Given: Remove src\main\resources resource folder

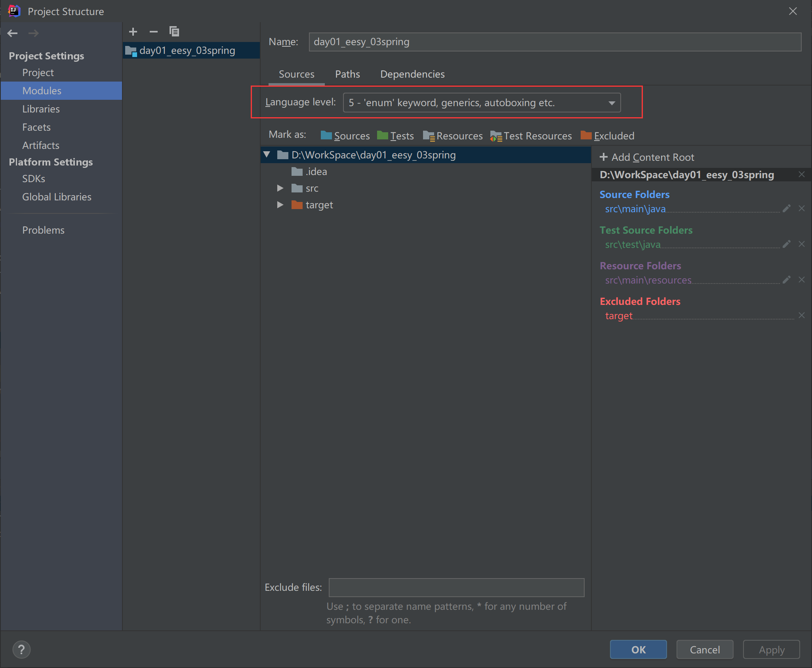Looking at the screenshot, I should coord(802,280).
